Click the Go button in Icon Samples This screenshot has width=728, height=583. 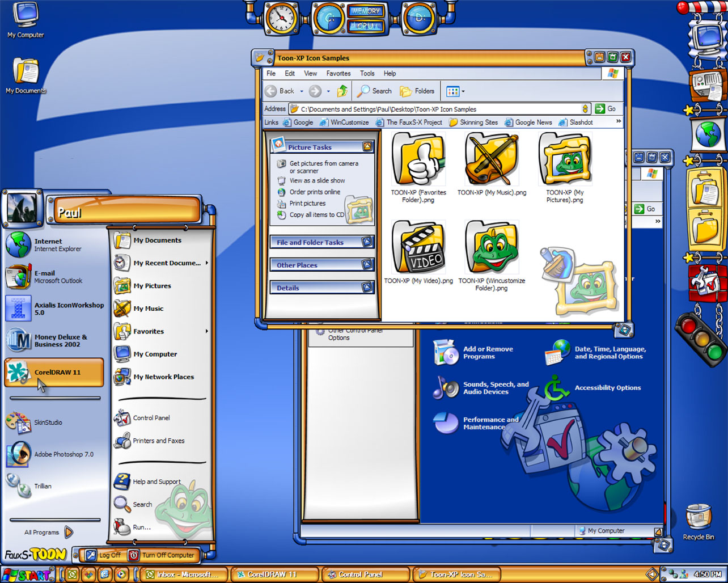click(x=606, y=109)
